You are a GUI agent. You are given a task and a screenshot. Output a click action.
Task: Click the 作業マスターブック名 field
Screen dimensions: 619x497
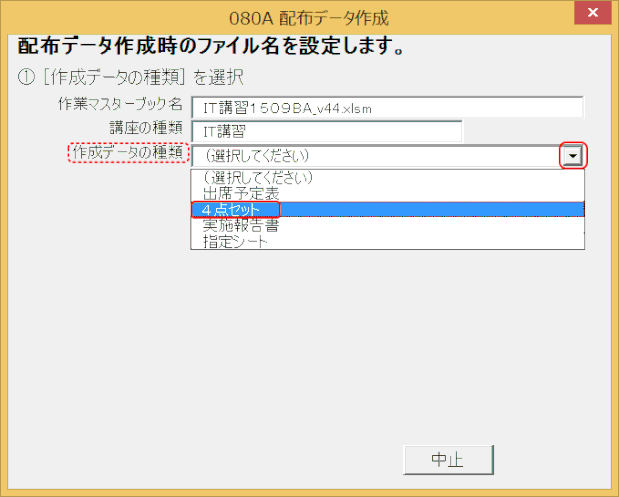pyautogui.click(x=387, y=107)
